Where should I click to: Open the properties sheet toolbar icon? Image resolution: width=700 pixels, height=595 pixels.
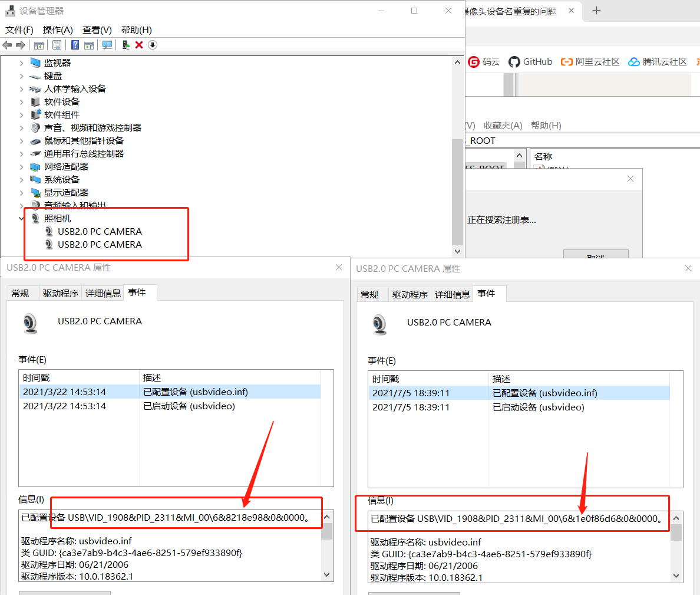(x=57, y=45)
